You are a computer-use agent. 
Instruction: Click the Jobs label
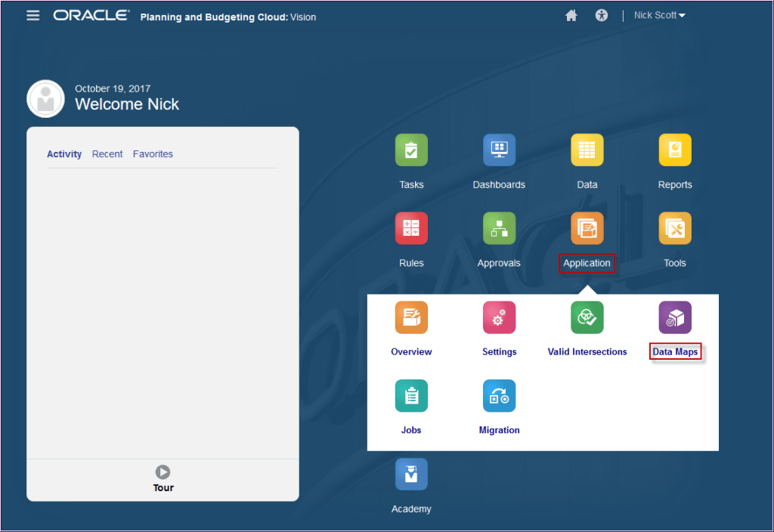pyautogui.click(x=411, y=430)
